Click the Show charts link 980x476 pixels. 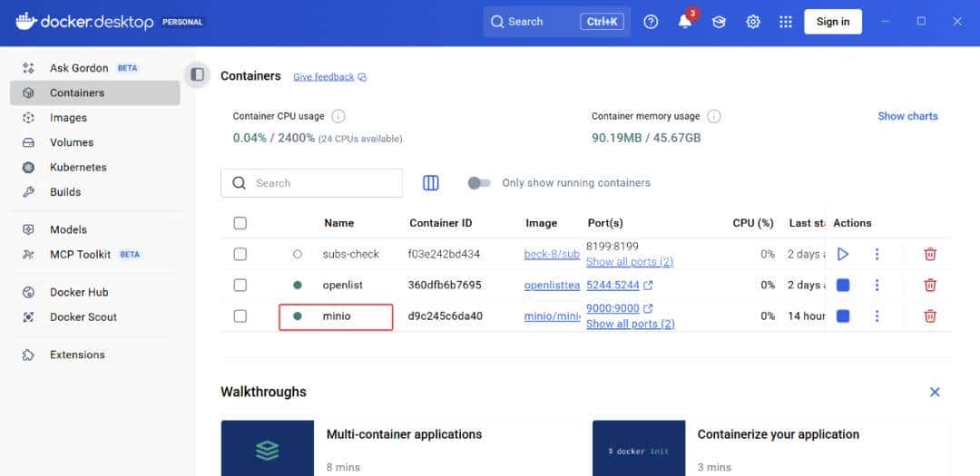tap(907, 116)
